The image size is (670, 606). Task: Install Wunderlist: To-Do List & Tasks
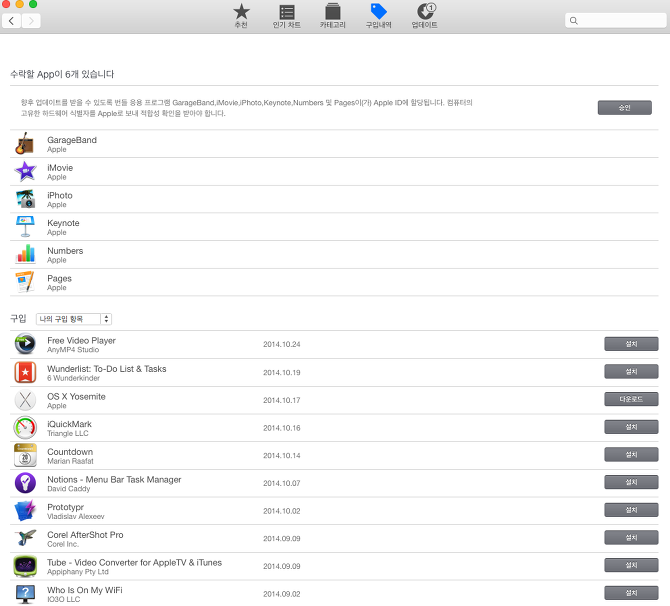coord(631,372)
